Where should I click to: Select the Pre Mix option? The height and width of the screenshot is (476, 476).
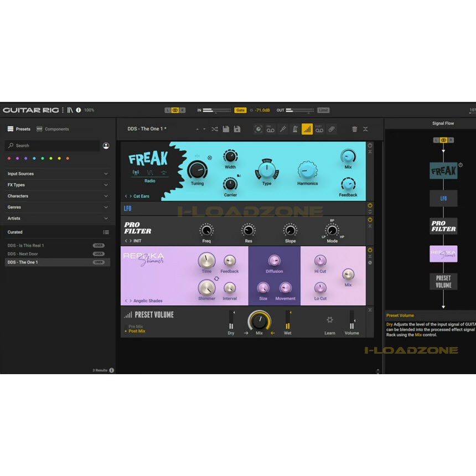coord(136,327)
